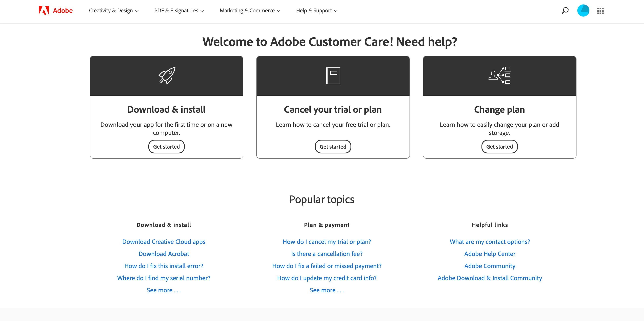Viewport: 644px width, 321px height.
Task: Click See more under Plan & payment
Action: [x=327, y=290]
